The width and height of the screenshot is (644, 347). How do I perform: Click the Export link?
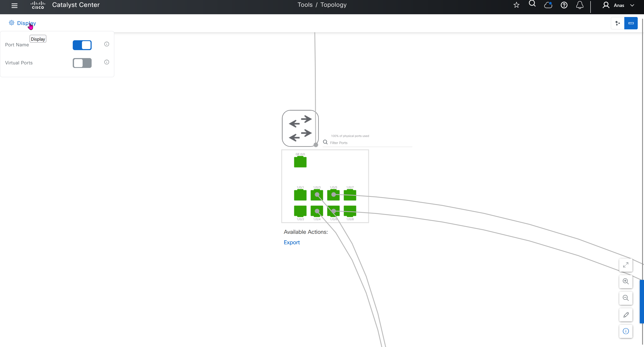pyautogui.click(x=292, y=242)
